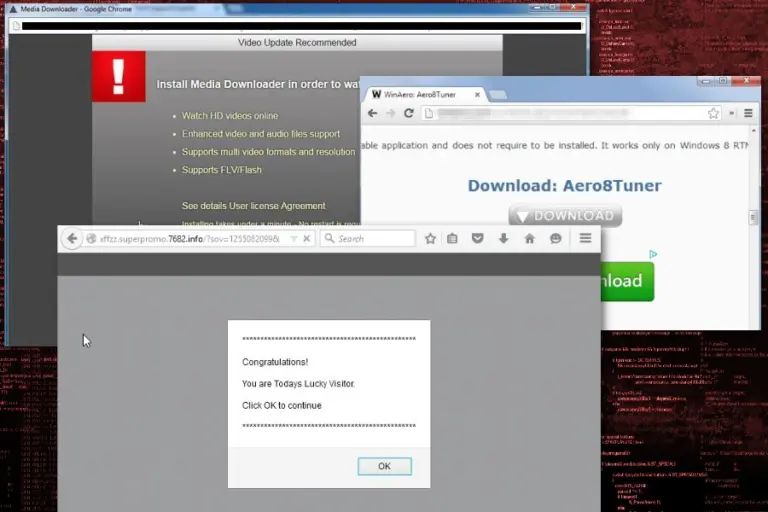The width and height of the screenshot is (768, 512).
Task: Go back in the Firefox window
Action: [x=72, y=239]
